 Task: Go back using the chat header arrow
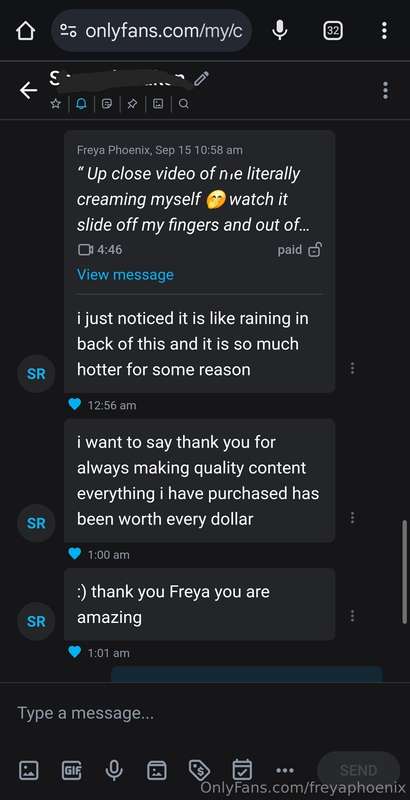29,91
